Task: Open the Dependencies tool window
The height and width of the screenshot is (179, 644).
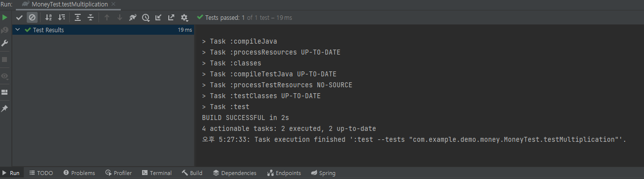Action: pyautogui.click(x=235, y=173)
